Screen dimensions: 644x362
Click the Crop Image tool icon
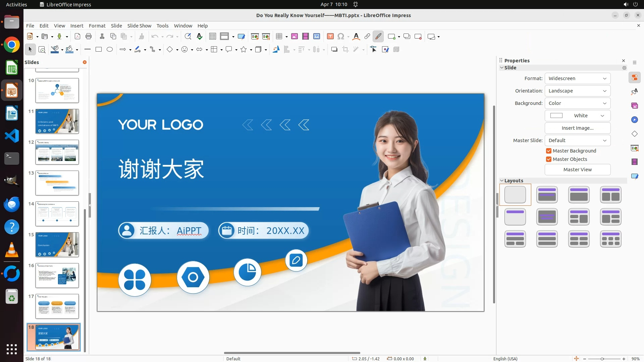pos(345,50)
